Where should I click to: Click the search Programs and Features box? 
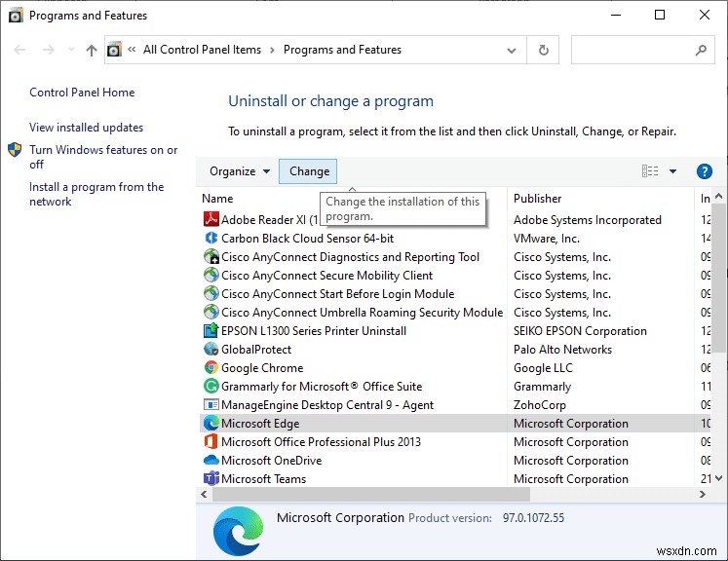tap(642, 50)
